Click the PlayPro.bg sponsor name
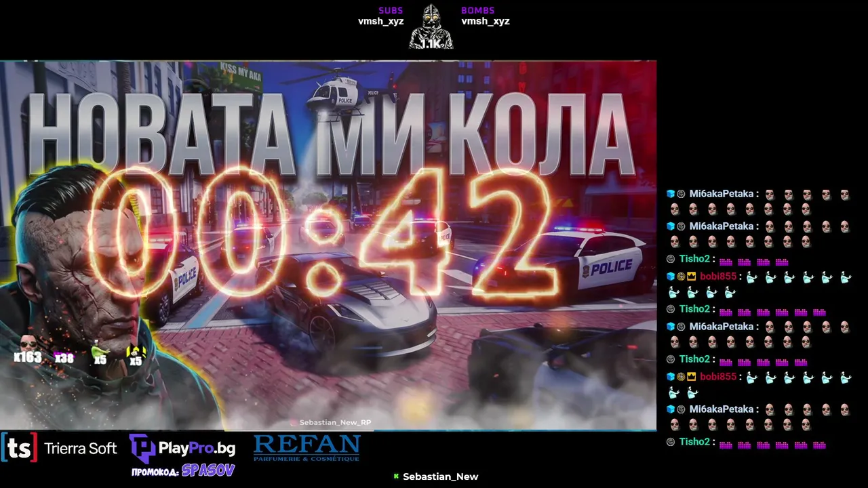 click(197, 448)
